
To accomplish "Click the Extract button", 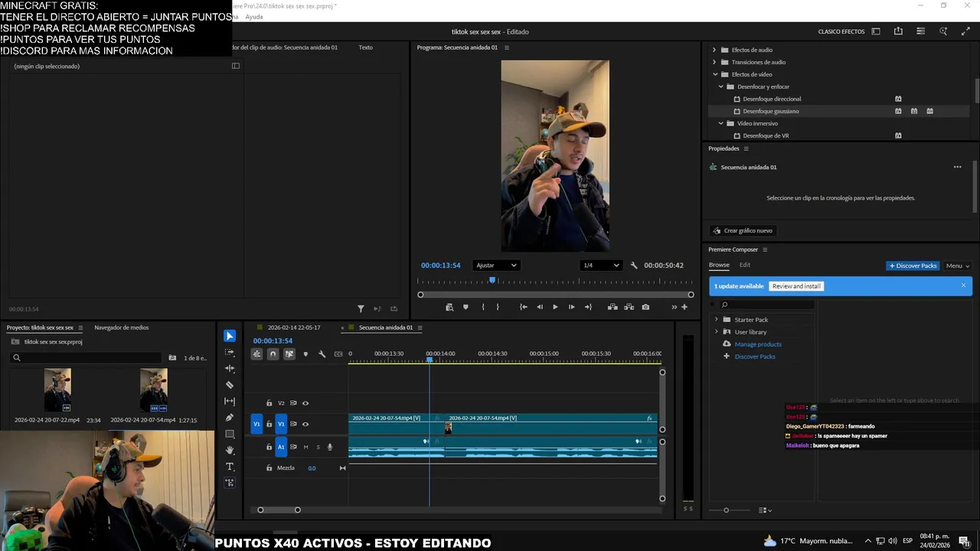I will coord(629,307).
